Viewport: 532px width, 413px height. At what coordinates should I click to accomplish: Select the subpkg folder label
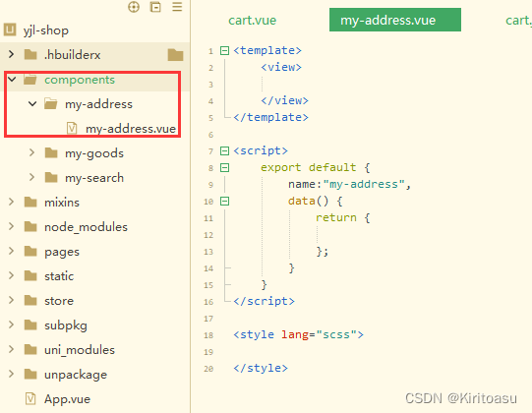pos(66,325)
